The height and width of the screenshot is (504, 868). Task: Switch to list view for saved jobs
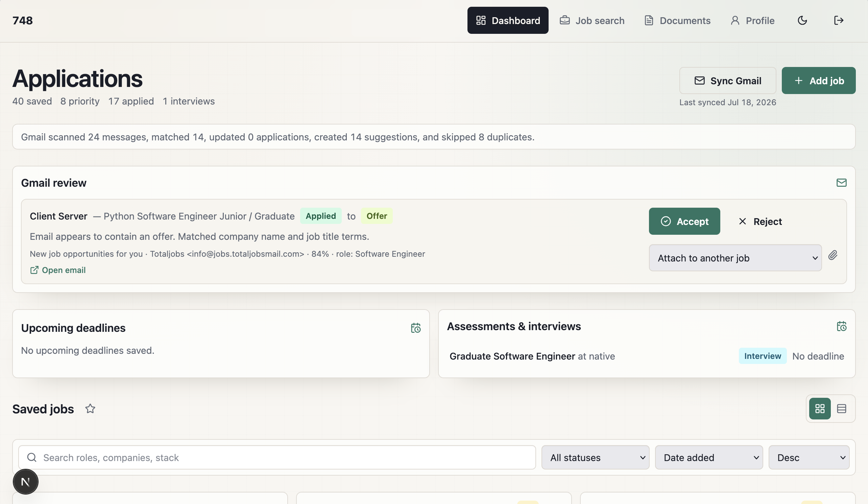click(842, 409)
